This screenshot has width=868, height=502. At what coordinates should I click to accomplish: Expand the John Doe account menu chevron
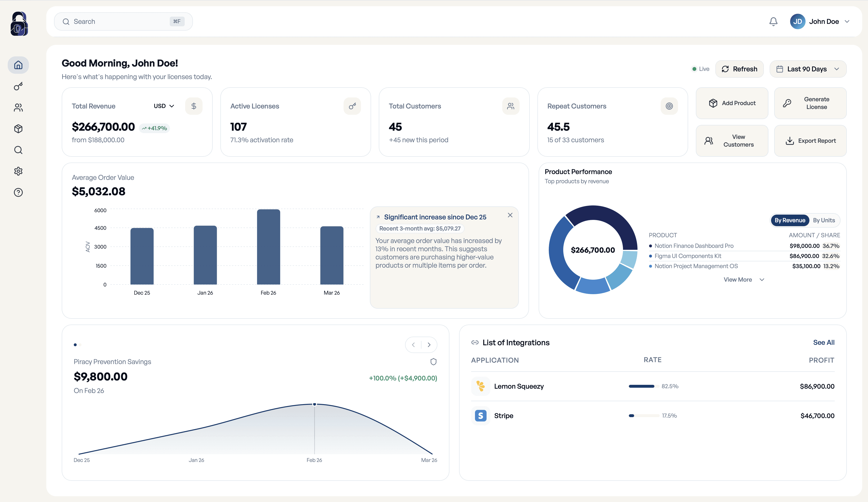pos(847,21)
